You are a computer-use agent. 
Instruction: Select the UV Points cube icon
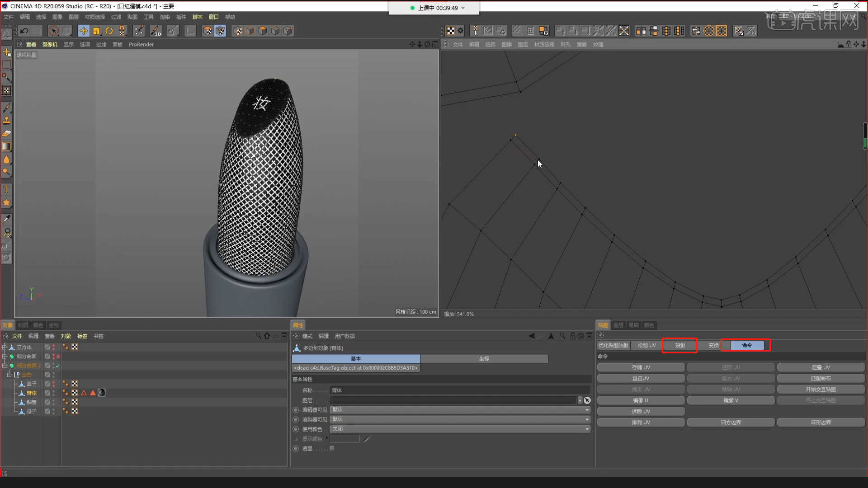click(220, 31)
